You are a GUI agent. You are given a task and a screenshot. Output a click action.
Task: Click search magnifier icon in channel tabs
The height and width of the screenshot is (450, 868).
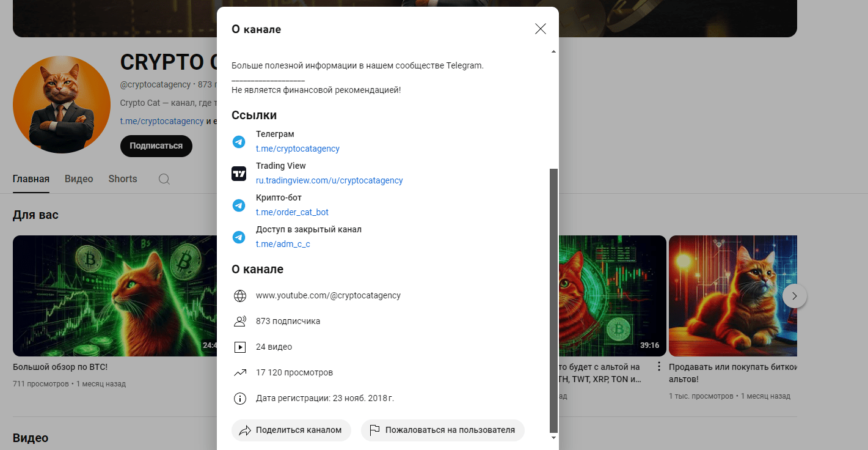click(x=164, y=179)
